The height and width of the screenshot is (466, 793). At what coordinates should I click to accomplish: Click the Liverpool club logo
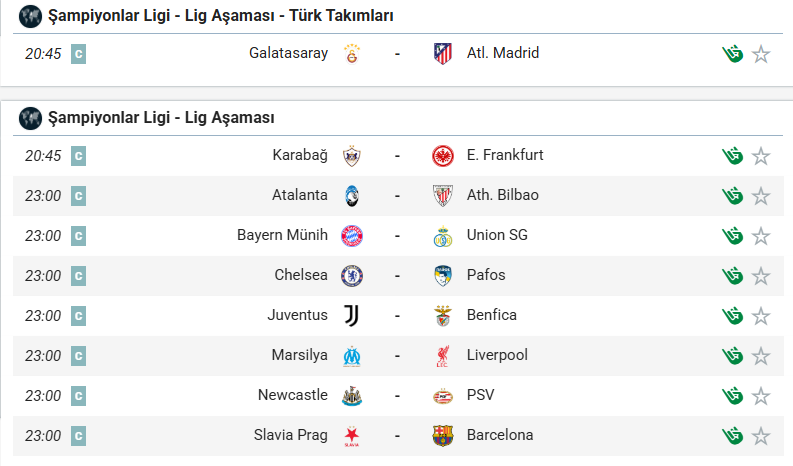pyautogui.click(x=442, y=356)
